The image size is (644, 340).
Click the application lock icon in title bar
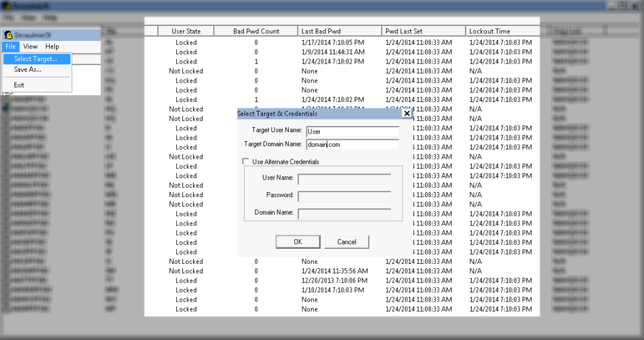[8, 35]
